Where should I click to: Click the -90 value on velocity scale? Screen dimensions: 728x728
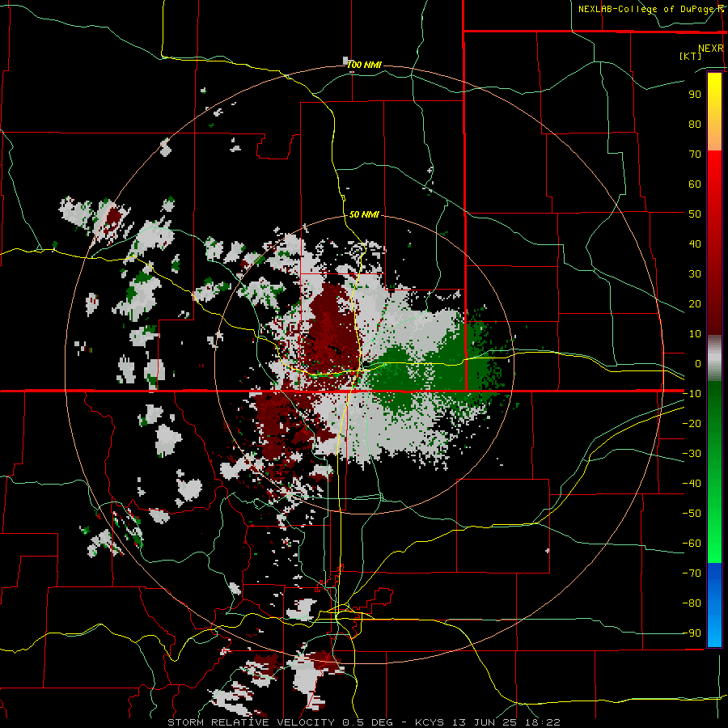click(x=692, y=633)
